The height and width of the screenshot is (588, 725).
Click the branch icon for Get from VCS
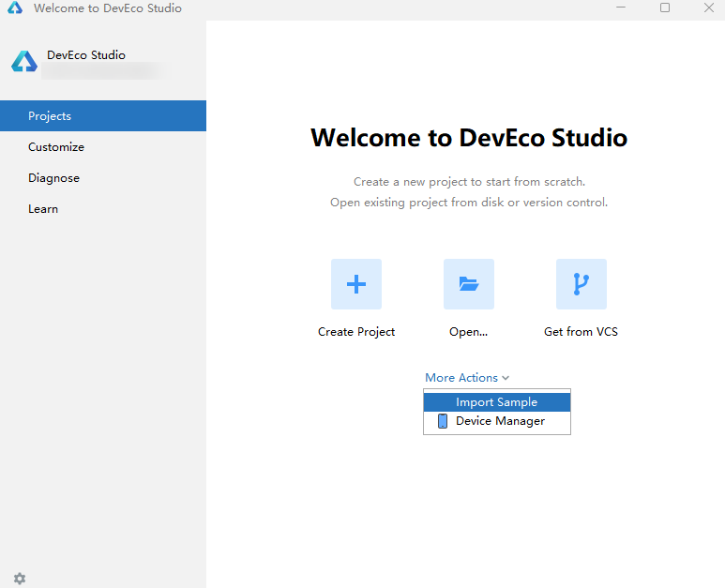coord(582,284)
